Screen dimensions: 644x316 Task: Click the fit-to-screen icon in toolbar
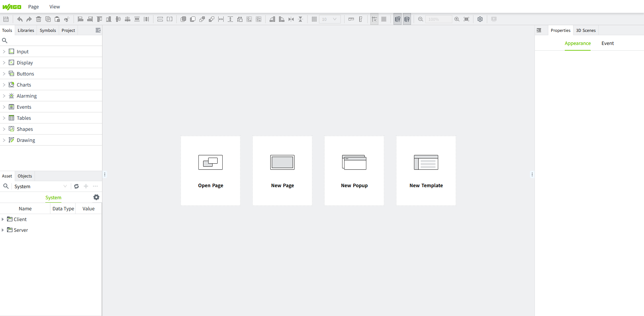pos(466,19)
